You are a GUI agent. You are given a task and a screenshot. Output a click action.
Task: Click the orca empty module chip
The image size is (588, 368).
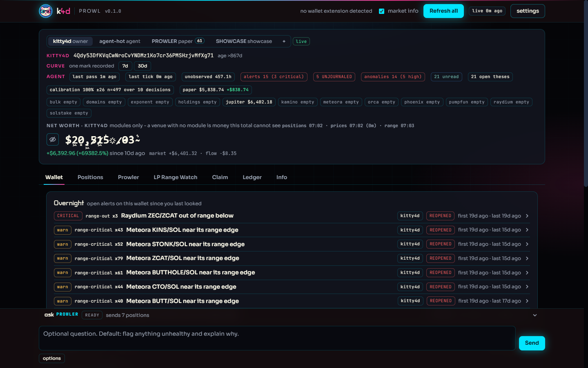(x=381, y=102)
